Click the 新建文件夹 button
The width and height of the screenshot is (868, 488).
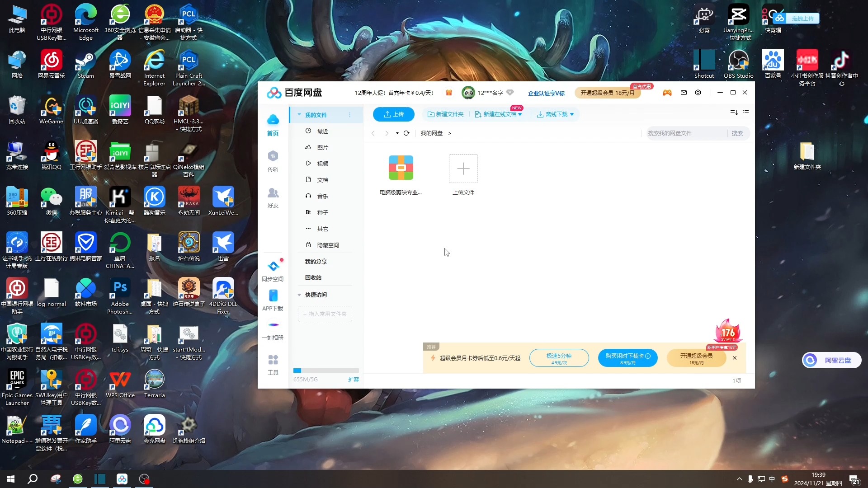tap(445, 114)
